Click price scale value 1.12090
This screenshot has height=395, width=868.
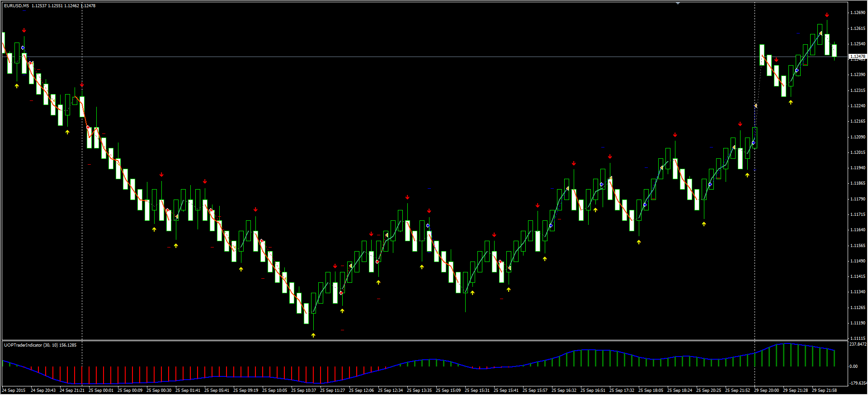[x=858, y=137]
